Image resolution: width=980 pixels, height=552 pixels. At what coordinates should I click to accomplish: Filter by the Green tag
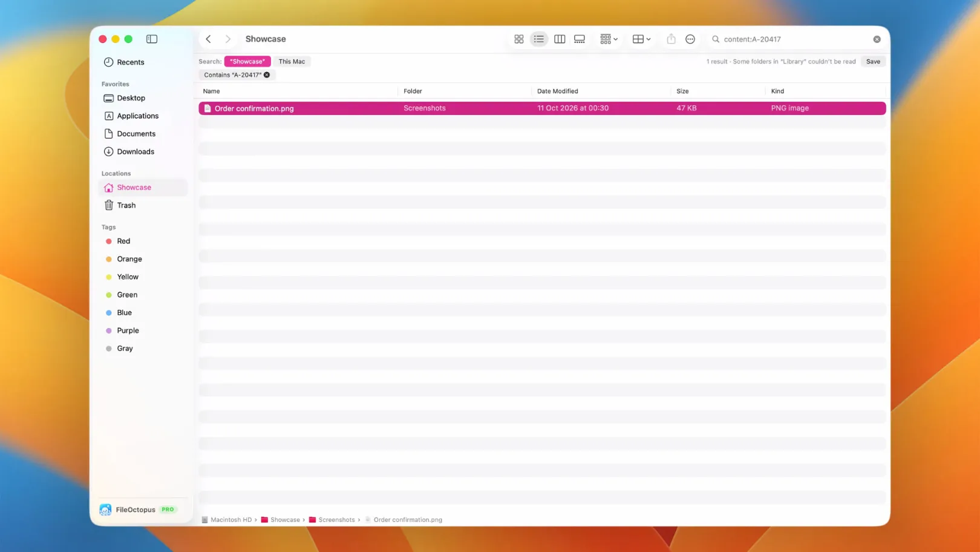143,295
